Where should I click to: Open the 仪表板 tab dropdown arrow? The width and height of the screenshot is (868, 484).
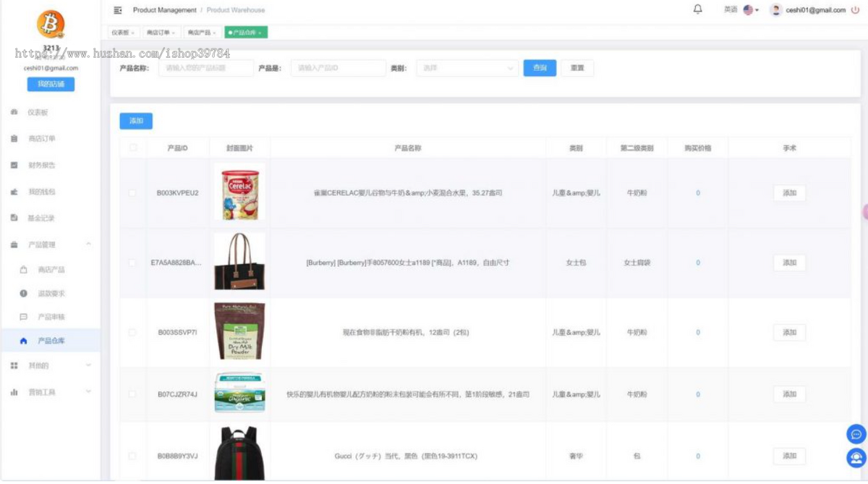[x=133, y=33]
